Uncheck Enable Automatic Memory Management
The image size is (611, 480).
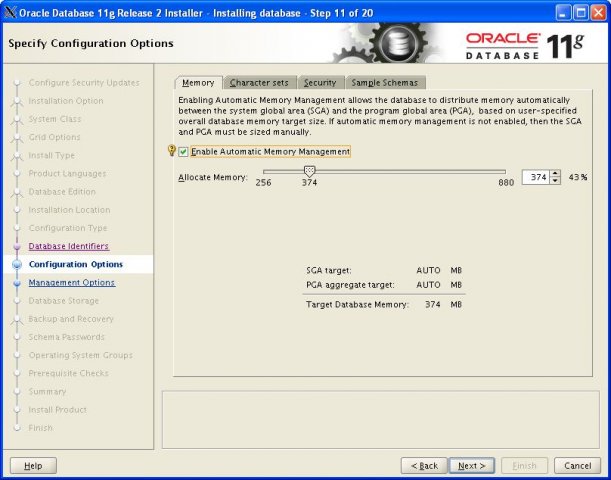coord(183,152)
